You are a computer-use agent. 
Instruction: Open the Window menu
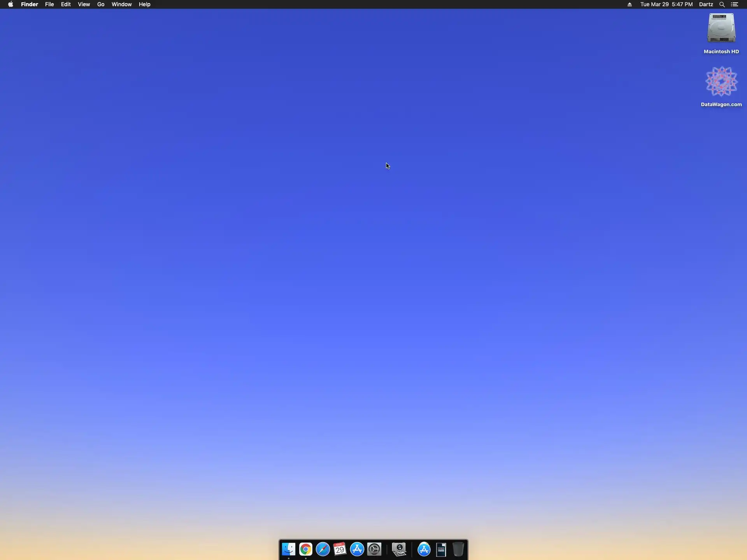click(x=121, y=4)
